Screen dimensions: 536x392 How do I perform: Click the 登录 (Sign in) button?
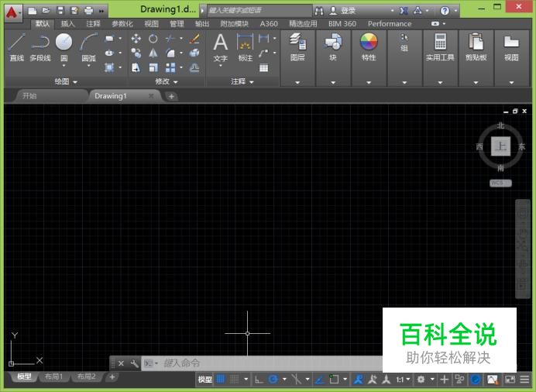point(349,11)
